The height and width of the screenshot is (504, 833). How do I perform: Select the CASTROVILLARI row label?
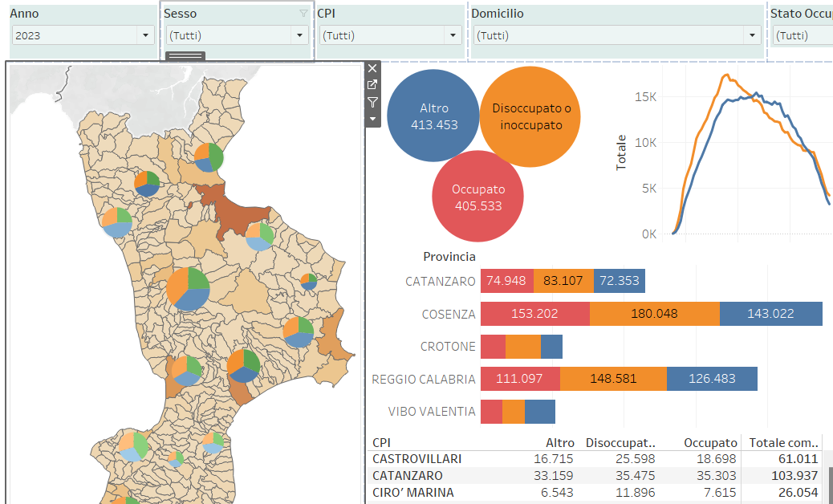pos(417,459)
